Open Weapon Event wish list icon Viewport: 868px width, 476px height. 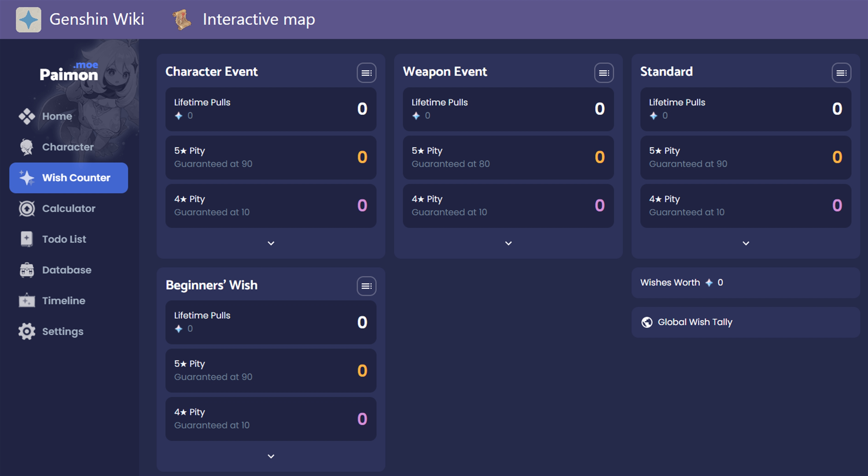coord(604,73)
